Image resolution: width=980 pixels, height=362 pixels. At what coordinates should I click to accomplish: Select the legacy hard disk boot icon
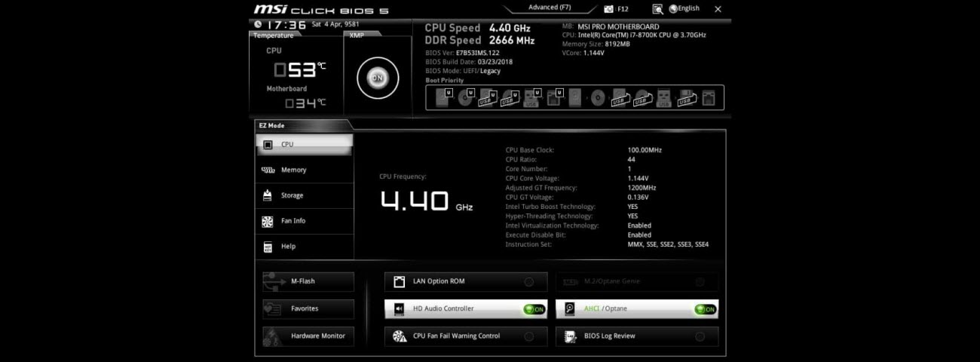(574, 98)
